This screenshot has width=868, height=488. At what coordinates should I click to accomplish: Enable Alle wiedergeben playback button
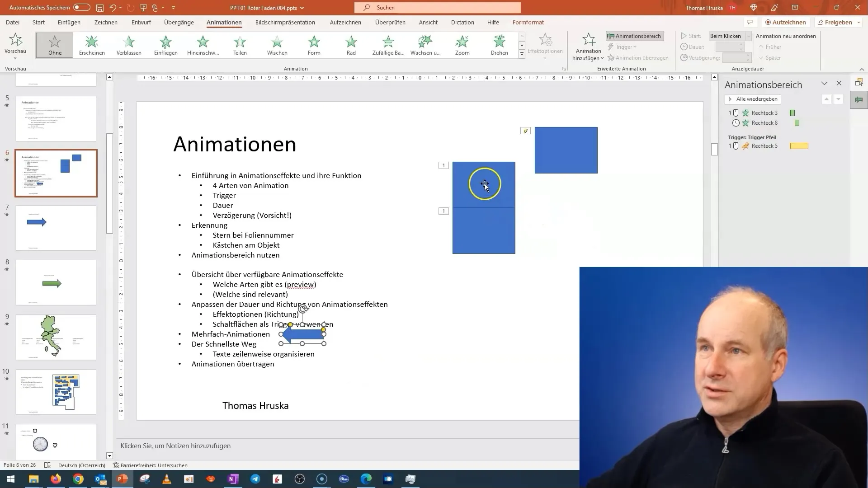click(754, 99)
